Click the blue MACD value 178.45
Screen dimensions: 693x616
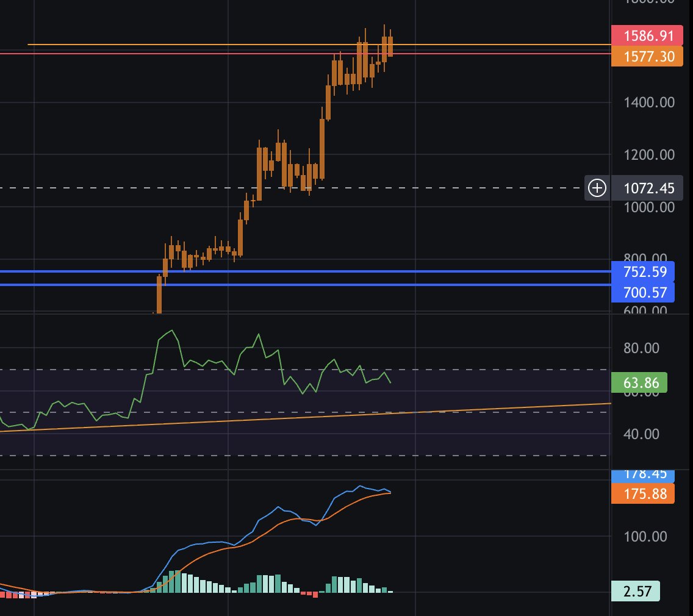(x=643, y=476)
